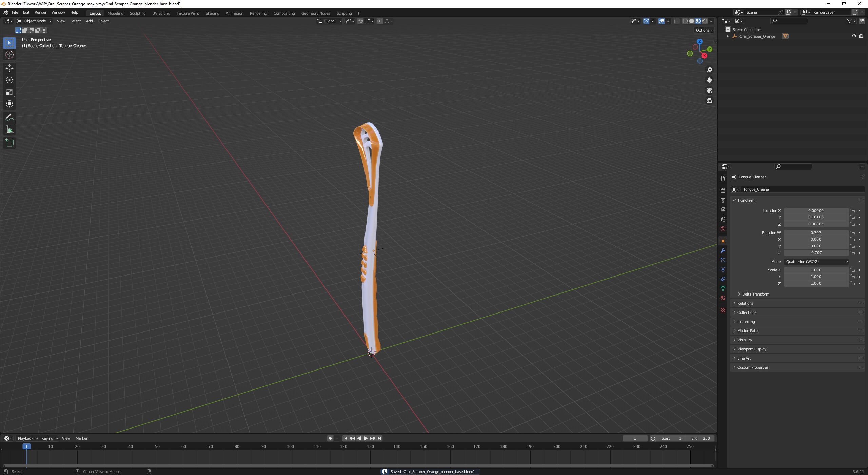The height and width of the screenshot is (475, 868).
Task: Disable Oral_Scraper_Orange collection in renders
Action: [x=861, y=36]
